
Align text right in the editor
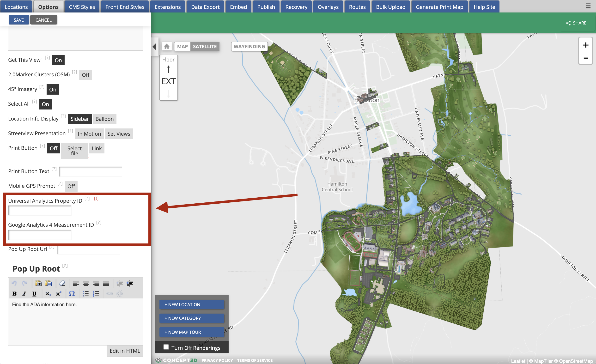(96, 283)
